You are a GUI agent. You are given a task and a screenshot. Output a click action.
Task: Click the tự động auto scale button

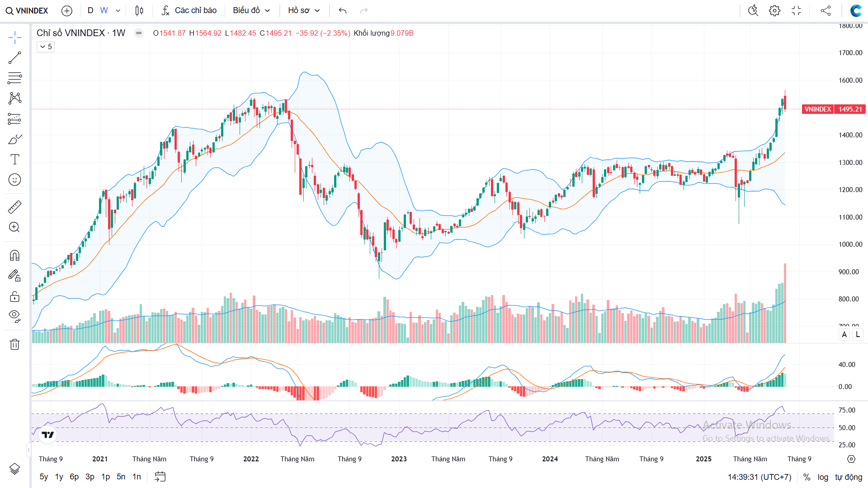point(849,477)
